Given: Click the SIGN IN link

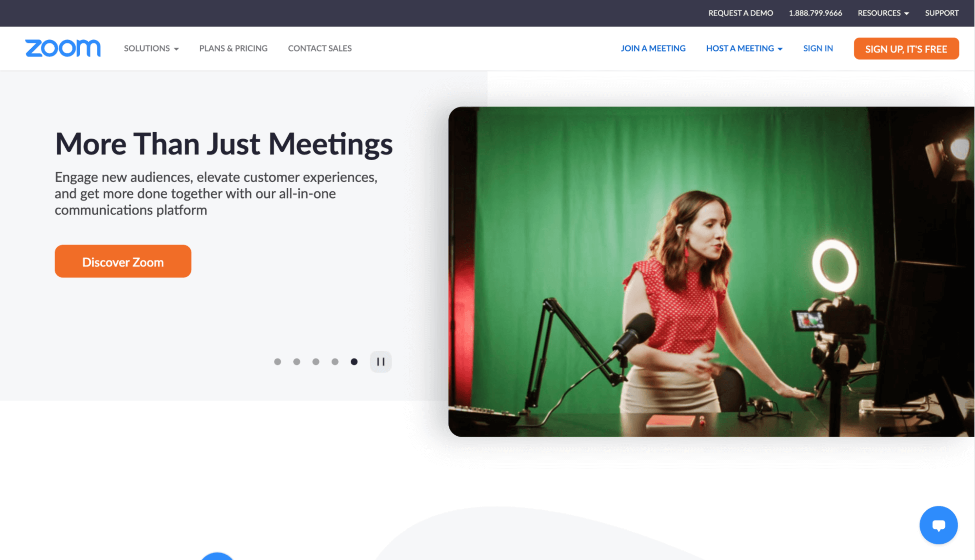Looking at the screenshot, I should [818, 48].
